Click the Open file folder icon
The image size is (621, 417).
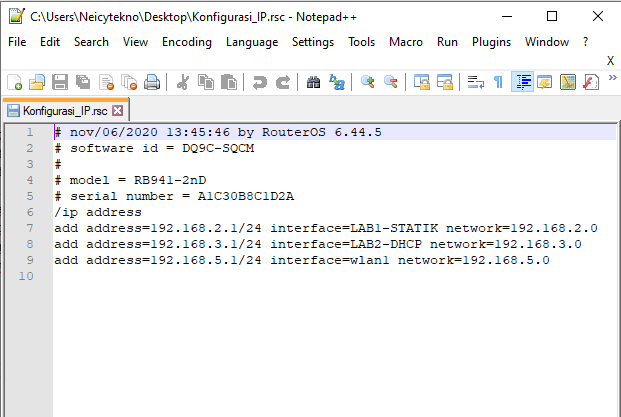37,82
